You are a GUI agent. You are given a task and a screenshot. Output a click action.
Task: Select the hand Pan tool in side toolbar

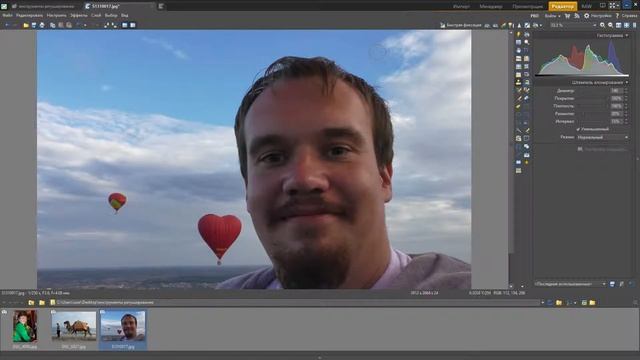[518, 51]
